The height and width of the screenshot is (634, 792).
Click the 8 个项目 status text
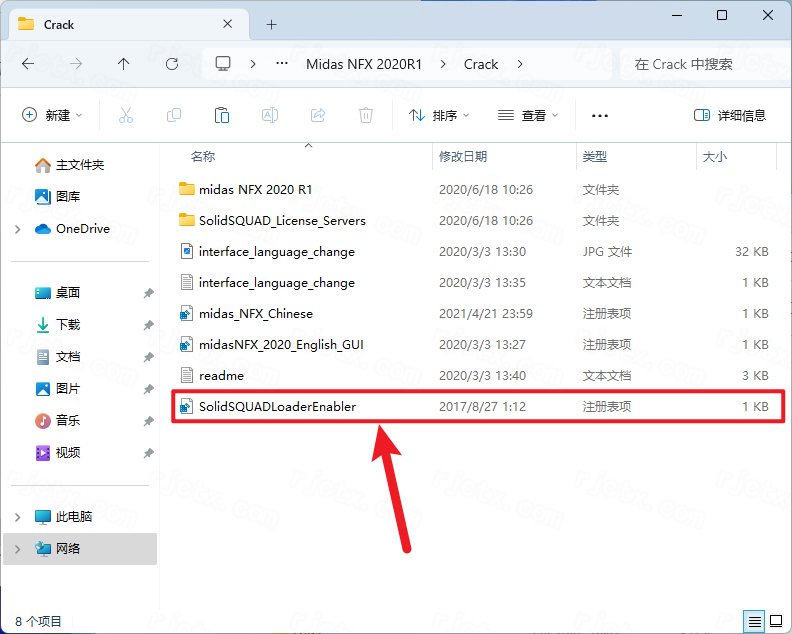click(38, 621)
